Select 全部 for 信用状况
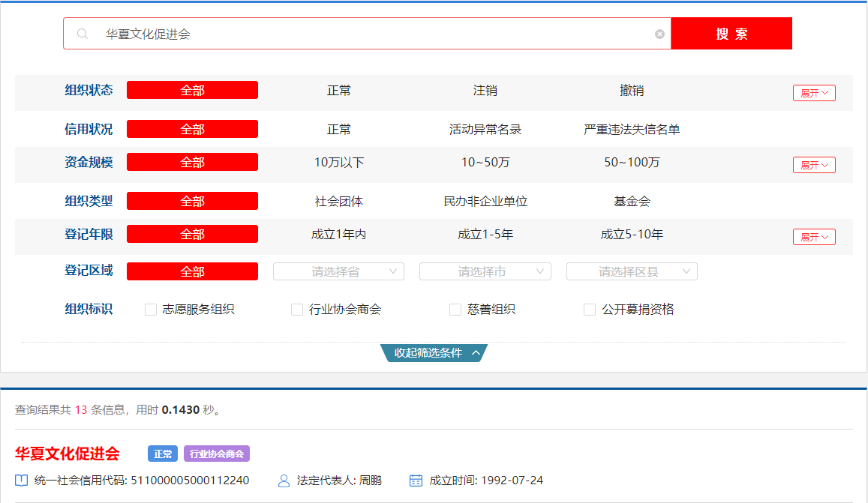The width and height of the screenshot is (868, 503). 192,129
